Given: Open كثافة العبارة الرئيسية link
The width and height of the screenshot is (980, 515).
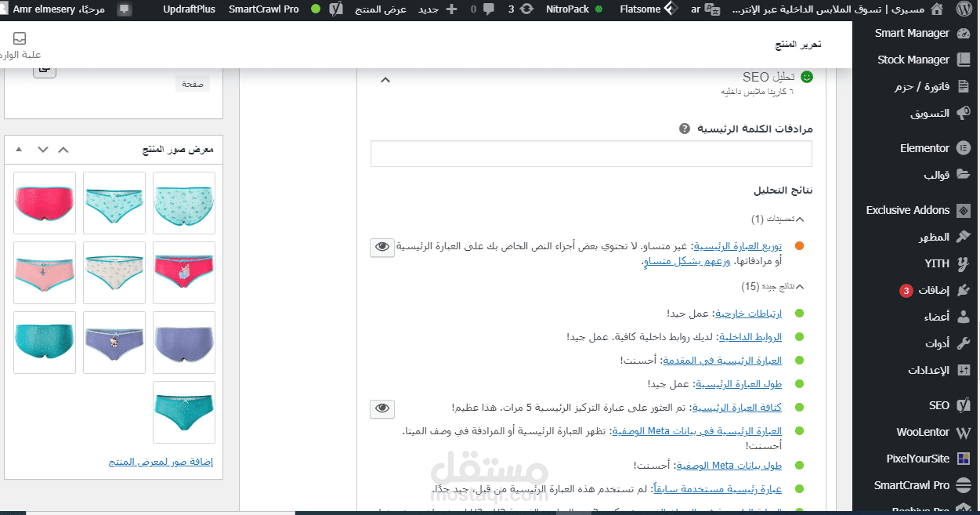Looking at the screenshot, I should pyautogui.click(x=737, y=408).
